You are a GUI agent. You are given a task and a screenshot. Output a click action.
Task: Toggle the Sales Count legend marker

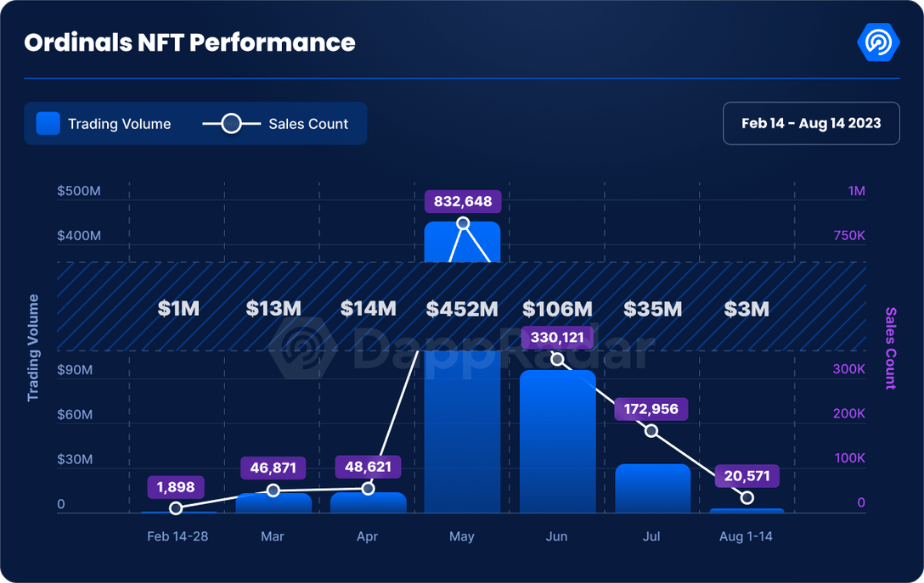click(231, 124)
